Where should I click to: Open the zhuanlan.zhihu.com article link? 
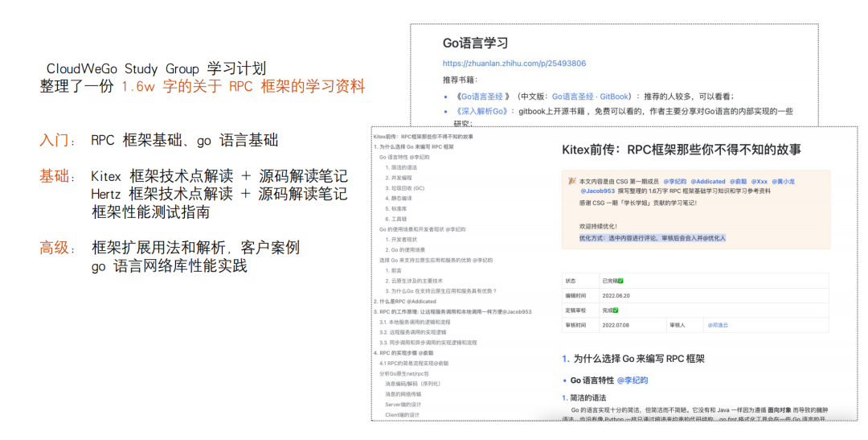coord(514,64)
